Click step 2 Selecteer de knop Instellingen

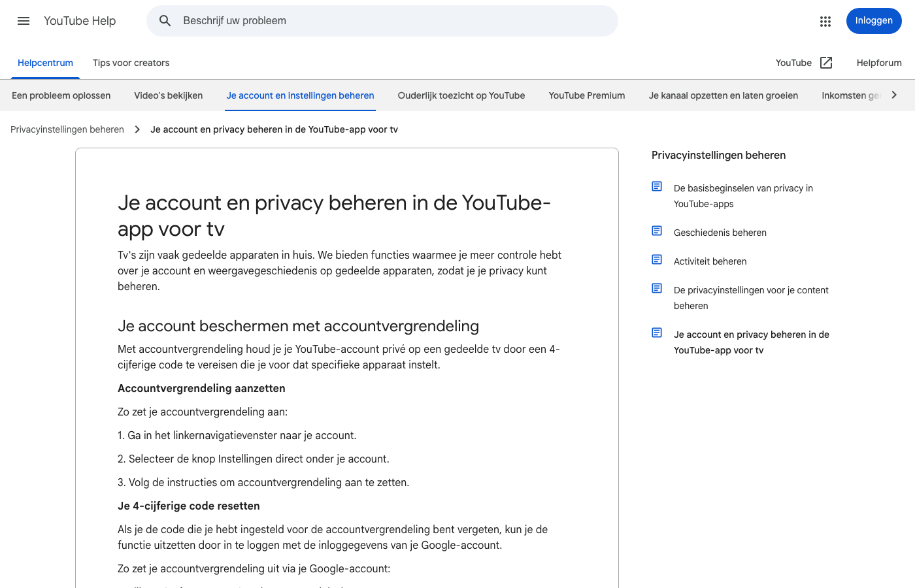click(x=254, y=459)
